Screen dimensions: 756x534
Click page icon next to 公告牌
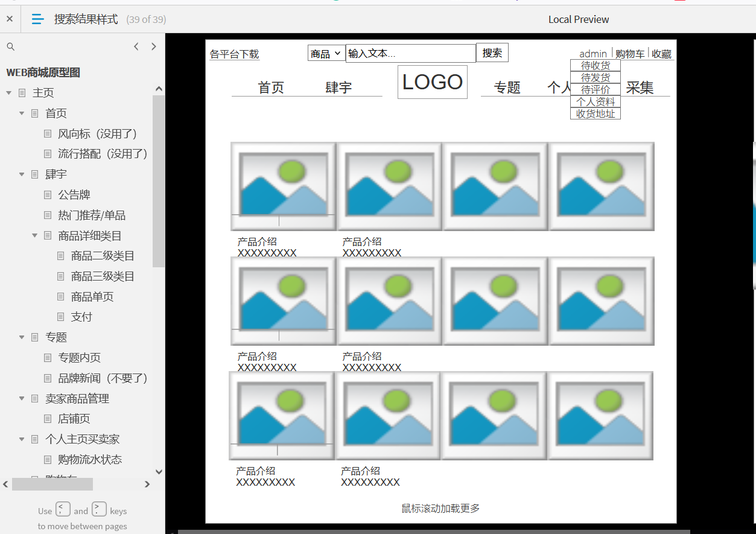48,195
